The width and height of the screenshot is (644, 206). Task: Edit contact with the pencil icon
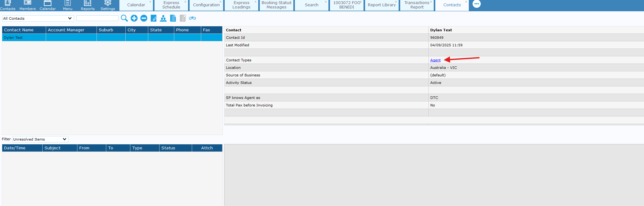154,18
